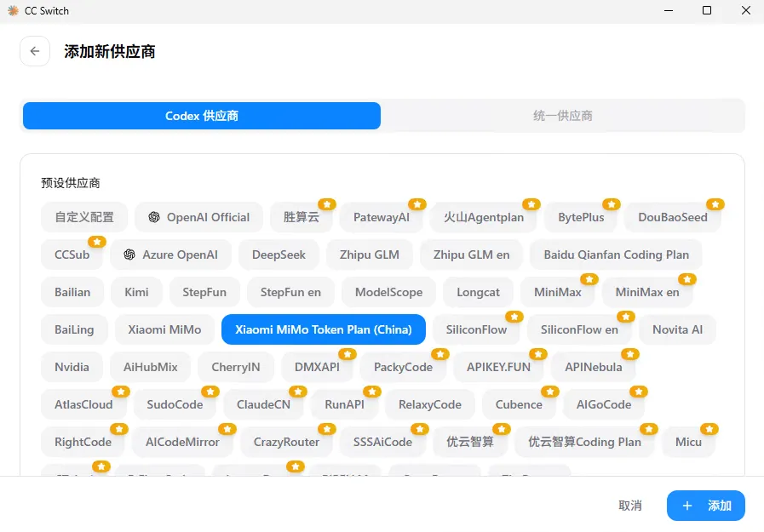
Task: Select the 自定义配置 preset
Action: point(84,217)
